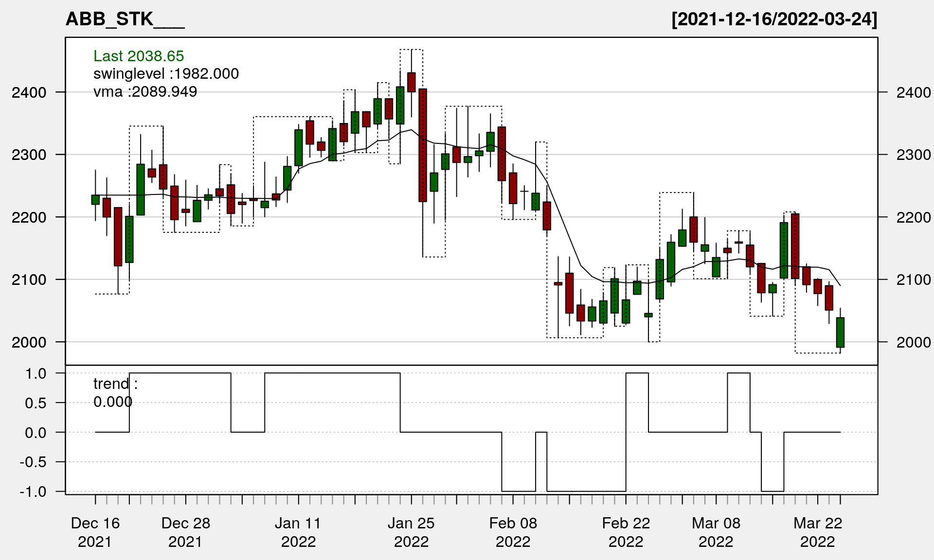Viewport: 934px width, 560px height.
Task: Click the left 2100 price axis label
Action: (29, 280)
